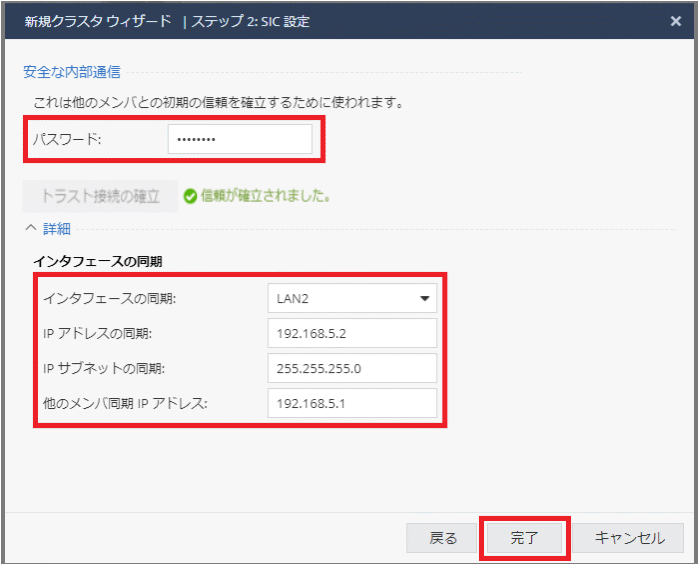Cancel the wizard with キャンセル
This screenshot has height=566, width=699.
tap(629, 538)
